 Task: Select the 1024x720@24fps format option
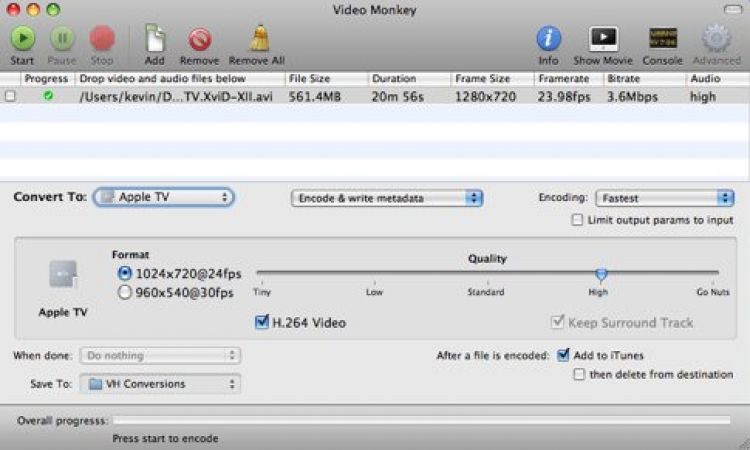tap(124, 274)
